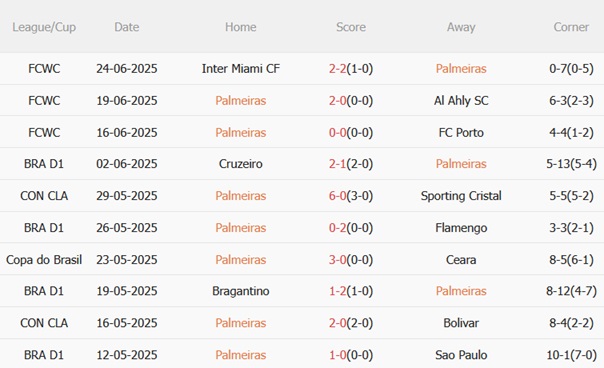Open the Inter Miami CF team link
The height and width of the screenshot is (368, 604).
(241, 69)
